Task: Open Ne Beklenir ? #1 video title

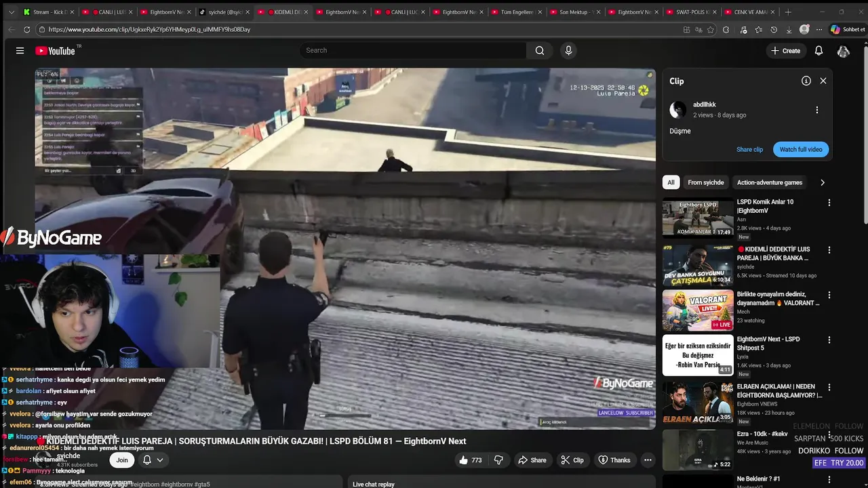Action: click(758, 479)
